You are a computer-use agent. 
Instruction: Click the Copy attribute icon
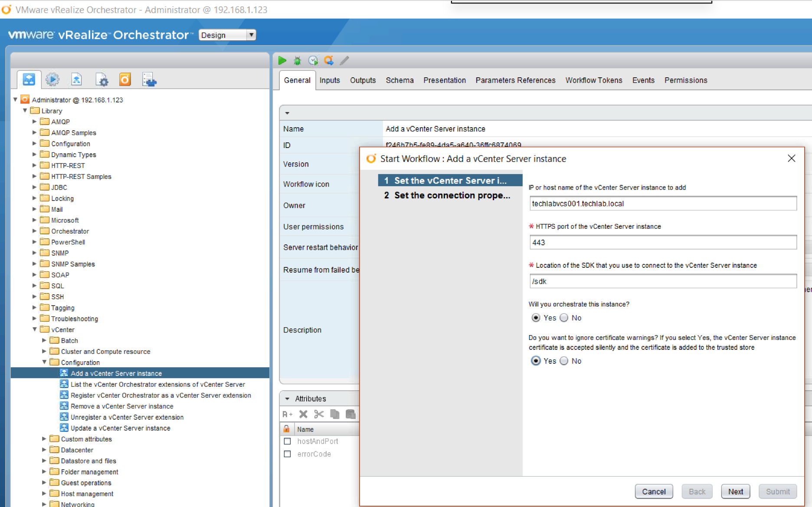[334, 414]
